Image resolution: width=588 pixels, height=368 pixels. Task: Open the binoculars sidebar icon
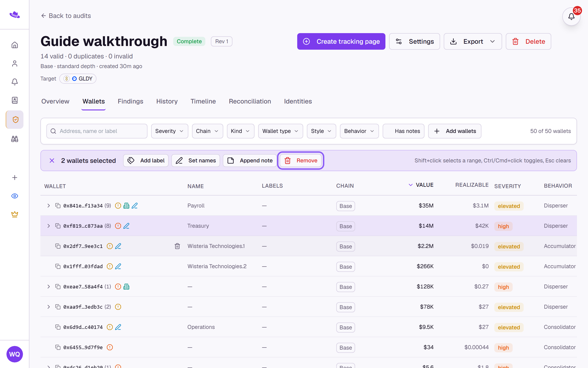tap(14, 139)
